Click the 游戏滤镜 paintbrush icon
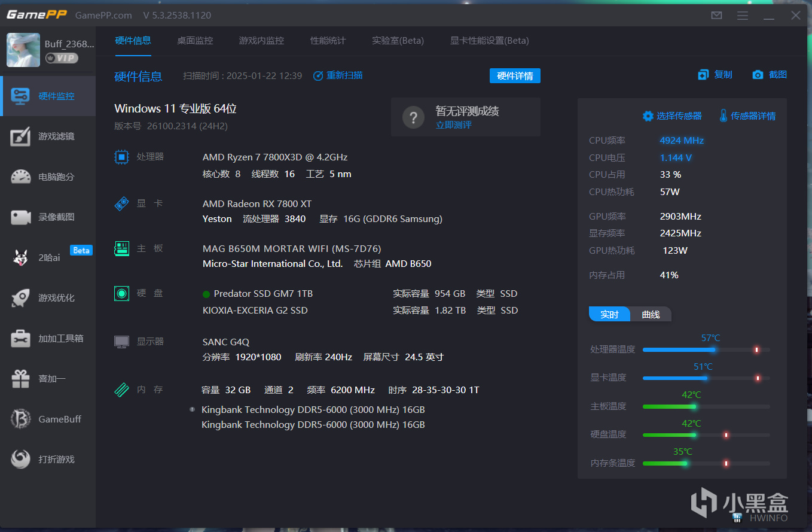The width and height of the screenshot is (812, 532). (21, 136)
